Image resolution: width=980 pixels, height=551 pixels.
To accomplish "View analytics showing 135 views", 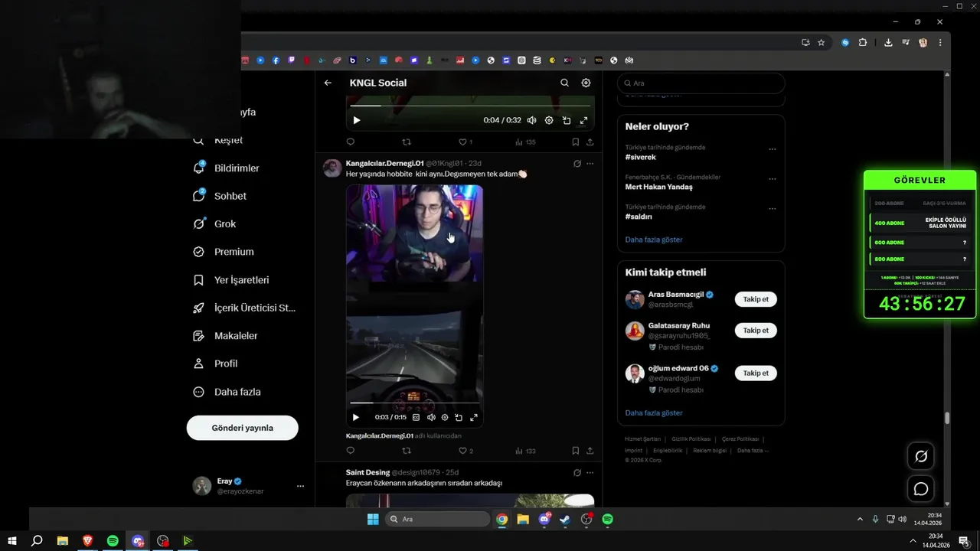I will pos(525,142).
